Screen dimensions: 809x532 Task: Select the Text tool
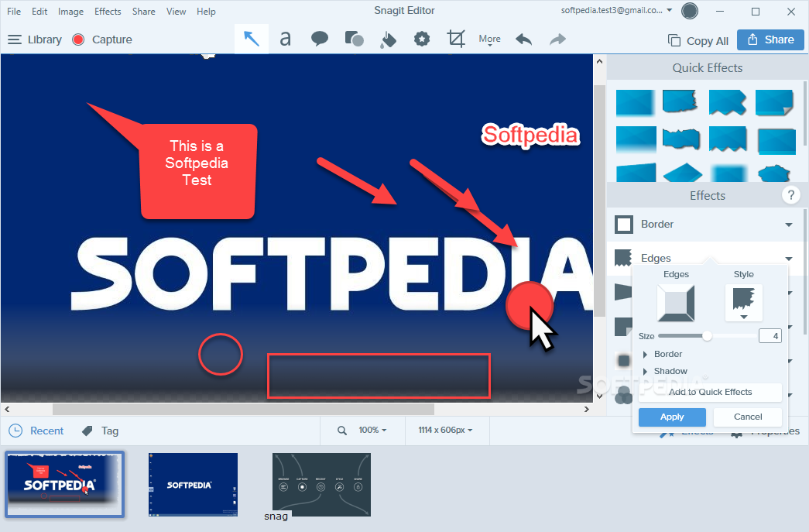click(x=285, y=39)
